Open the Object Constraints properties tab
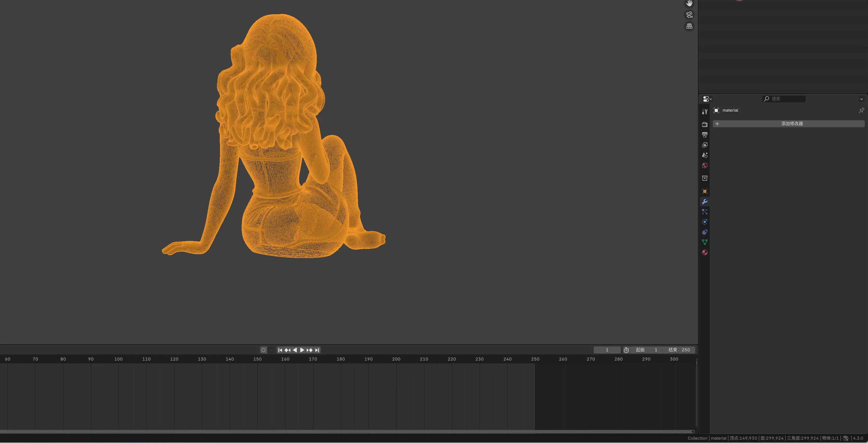The width and height of the screenshot is (868, 443). [705, 232]
